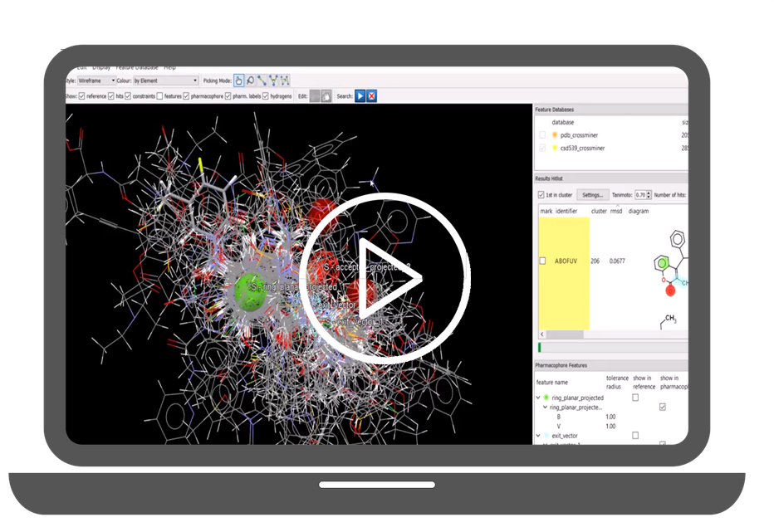Select the hand pointer picking mode
Screen dimensions: 774x532
coord(239,81)
